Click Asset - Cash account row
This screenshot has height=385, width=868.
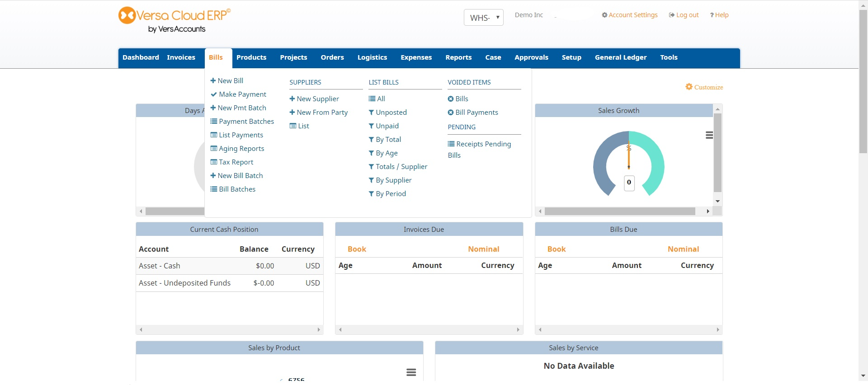tap(230, 266)
